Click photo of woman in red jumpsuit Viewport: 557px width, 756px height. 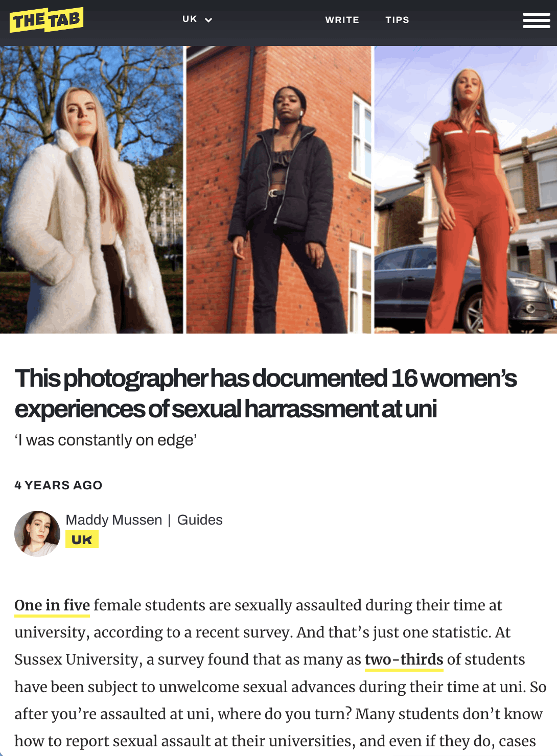coord(466,190)
